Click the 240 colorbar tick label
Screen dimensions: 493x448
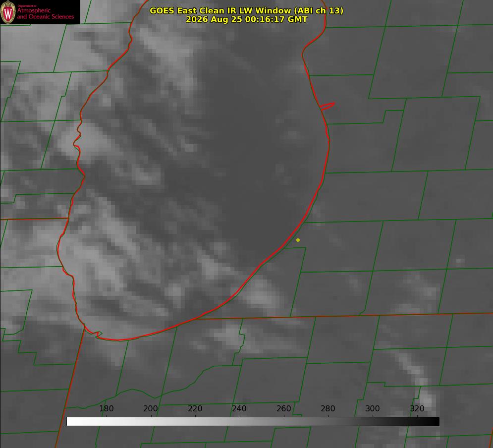click(239, 408)
